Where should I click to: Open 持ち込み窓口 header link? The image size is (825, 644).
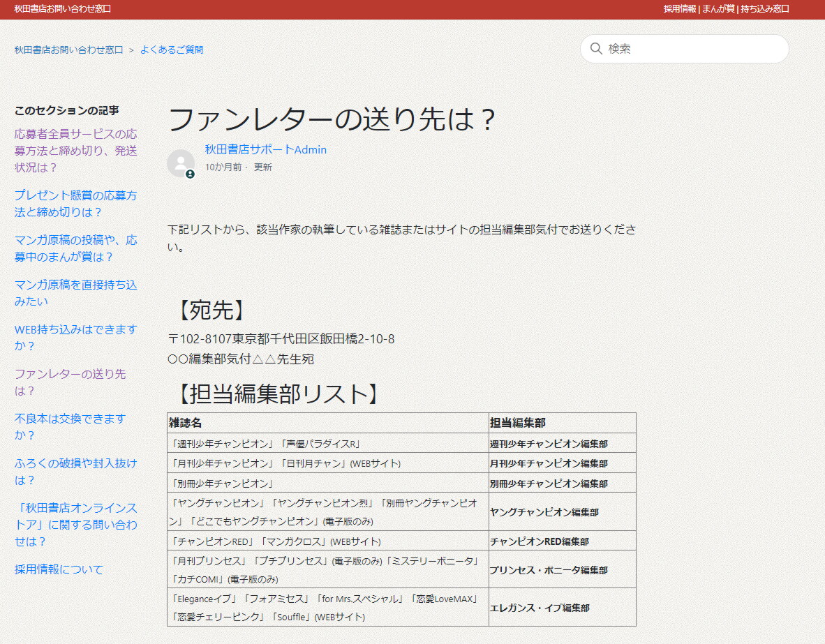tap(764, 9)
